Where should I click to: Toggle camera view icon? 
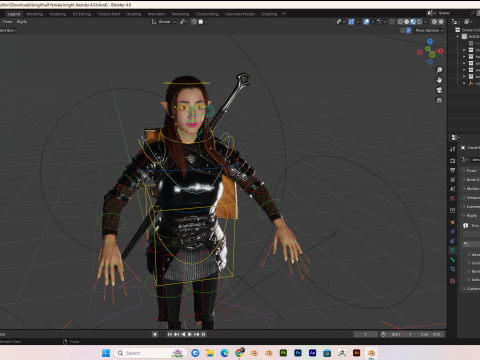(x=439, y=90)
